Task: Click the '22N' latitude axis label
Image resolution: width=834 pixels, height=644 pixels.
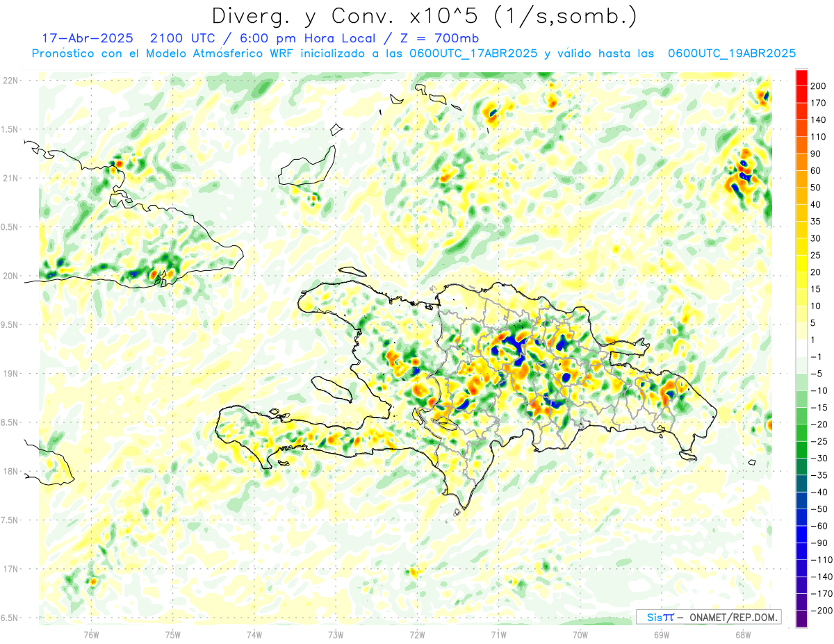Action: [11, 81]
